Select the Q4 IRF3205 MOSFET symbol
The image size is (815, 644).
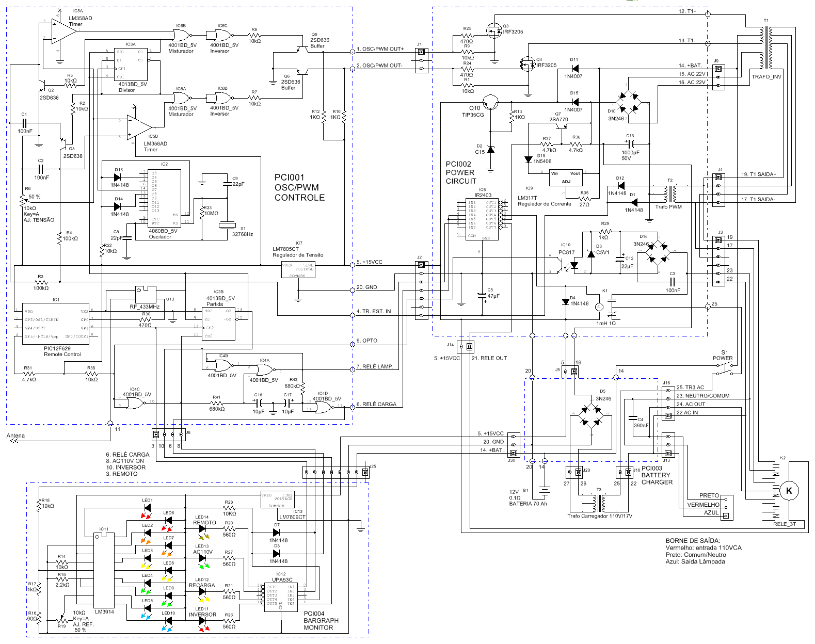pyautogui.click(x=527, y=65)
